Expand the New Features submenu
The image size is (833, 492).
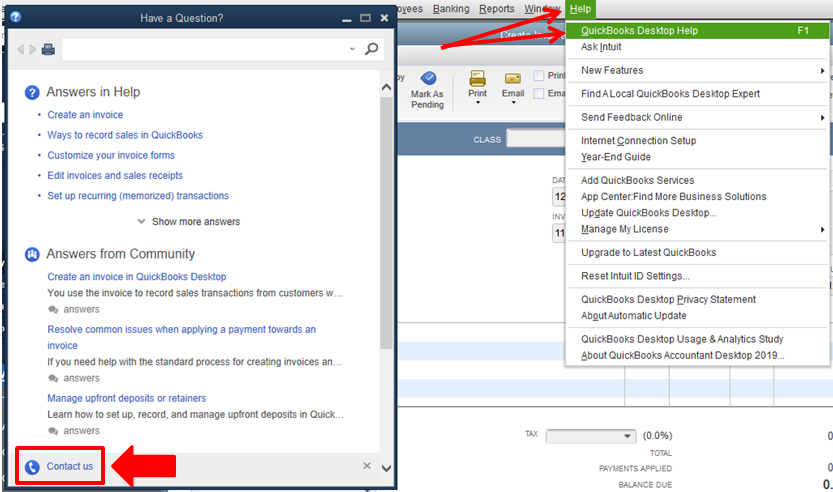(x=822, y=71)
